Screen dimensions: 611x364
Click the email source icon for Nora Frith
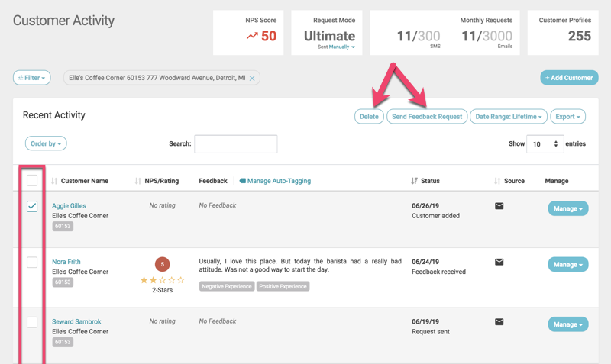click(499, 262)
